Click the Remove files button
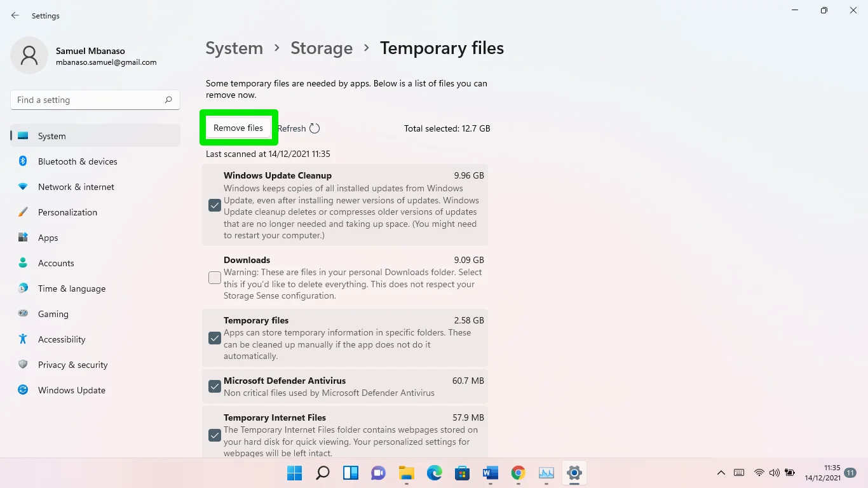 click(x=238, y=128)
